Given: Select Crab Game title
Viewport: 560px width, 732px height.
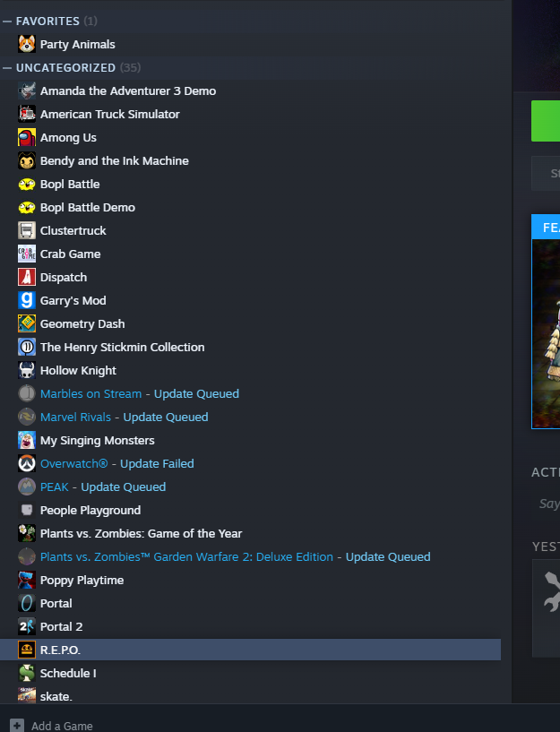Looking at the screenshot, I should point(71,254).
